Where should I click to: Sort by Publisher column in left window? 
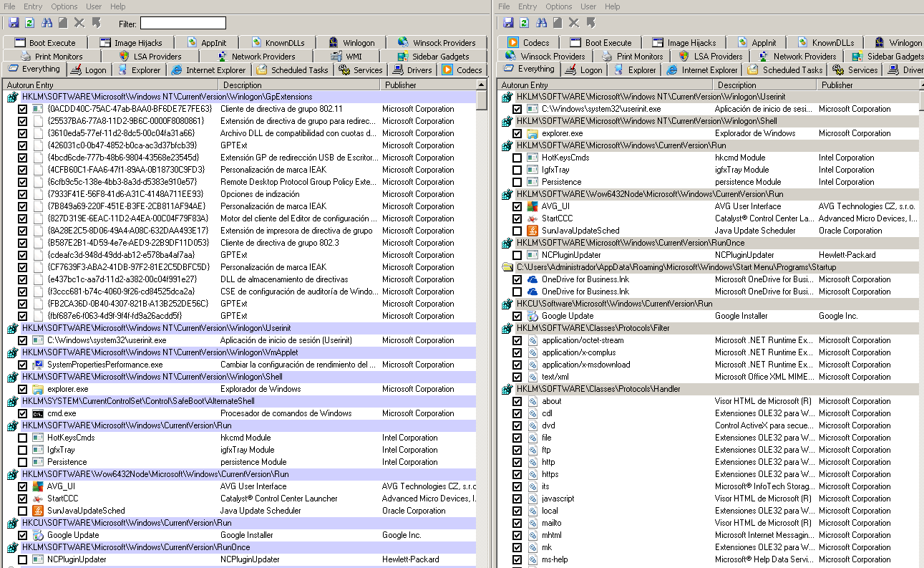pyautogui.click(x=427, y=85)
